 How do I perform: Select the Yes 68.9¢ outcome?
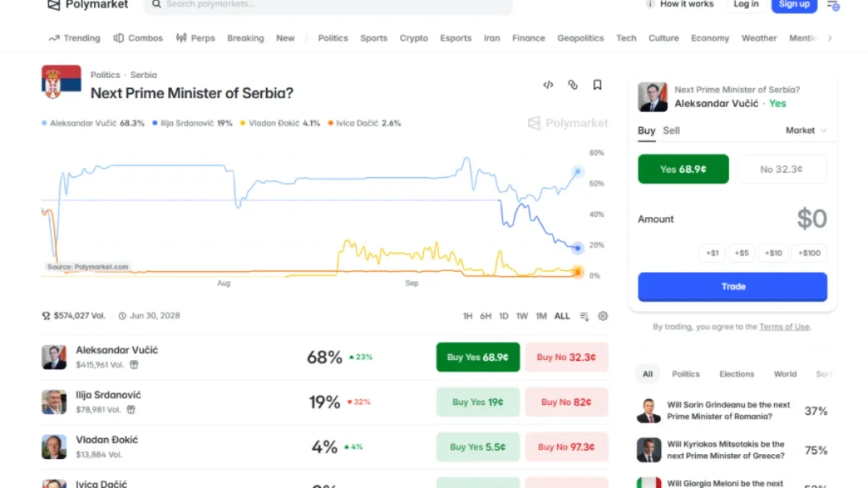point(684,169)
